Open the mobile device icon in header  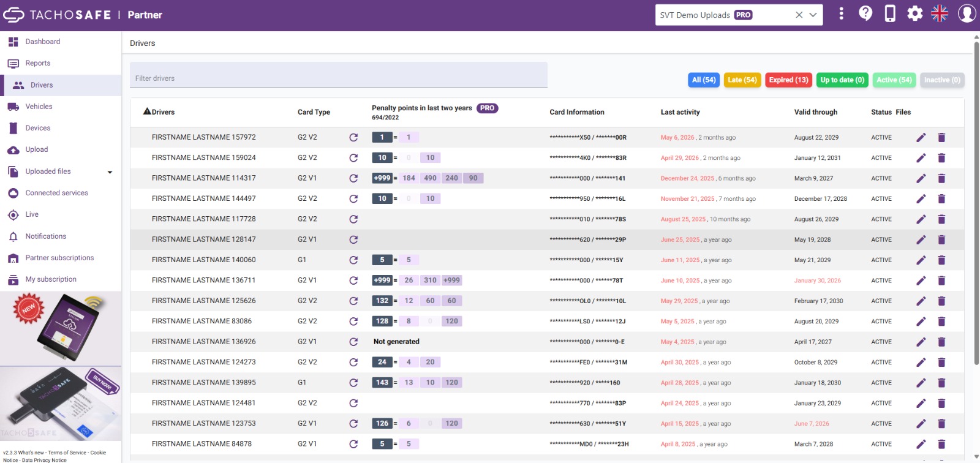[x=890, y=13]
